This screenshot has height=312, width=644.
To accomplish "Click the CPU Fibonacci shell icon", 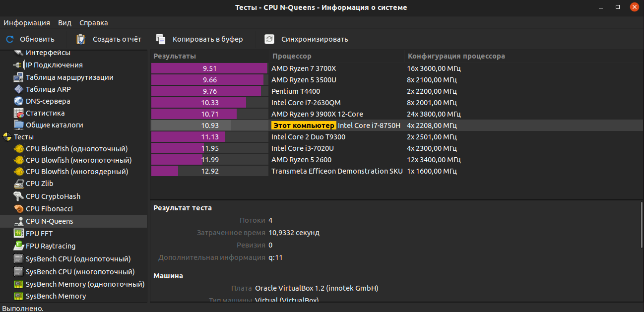I will coord(18,209).
